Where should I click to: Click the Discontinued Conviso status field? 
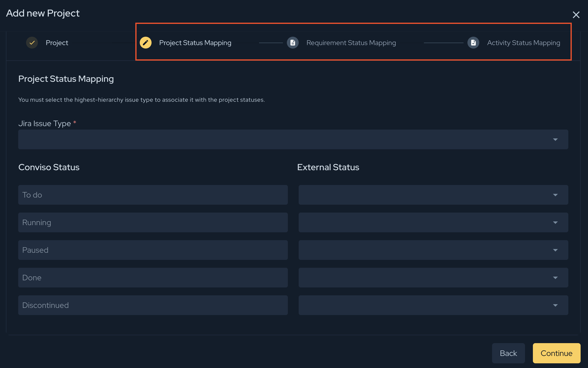[x=153, y=305]
